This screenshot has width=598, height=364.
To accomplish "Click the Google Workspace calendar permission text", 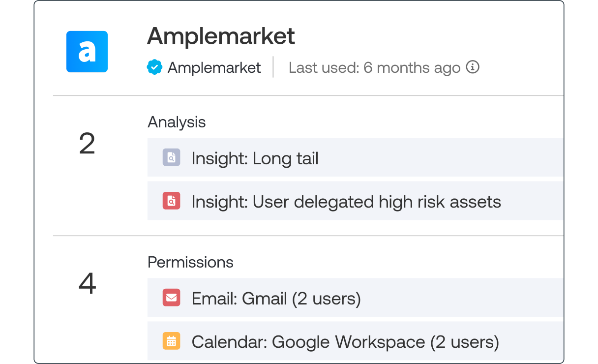I will (348, 341).
